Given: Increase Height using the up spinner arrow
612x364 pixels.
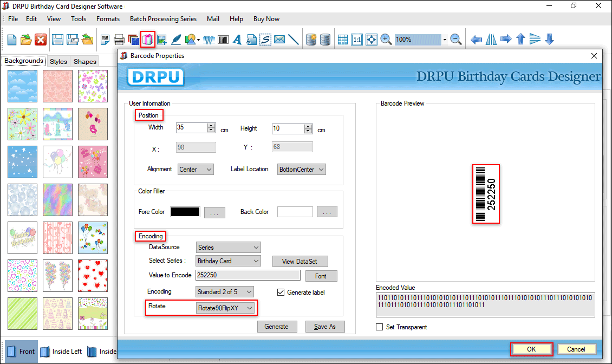Looking at the screenshot, I should pyautogui.click(x=308, y=126).
